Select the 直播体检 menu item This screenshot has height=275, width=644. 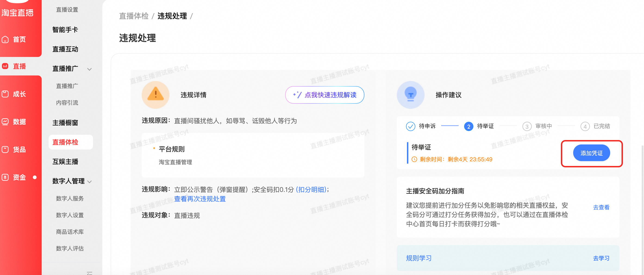click(71, 142)
